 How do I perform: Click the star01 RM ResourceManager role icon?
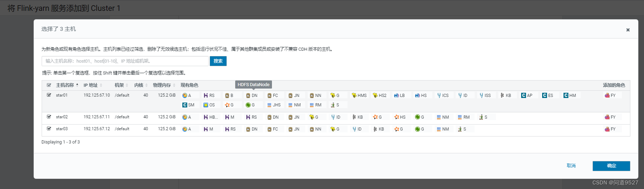311,105
